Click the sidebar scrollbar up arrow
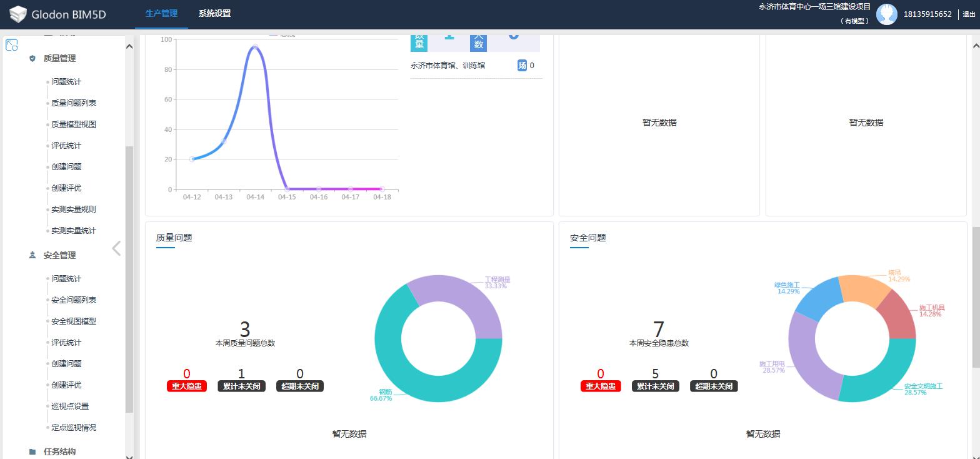This screenshot has height=459, width=980. click(x=129, y=46)
